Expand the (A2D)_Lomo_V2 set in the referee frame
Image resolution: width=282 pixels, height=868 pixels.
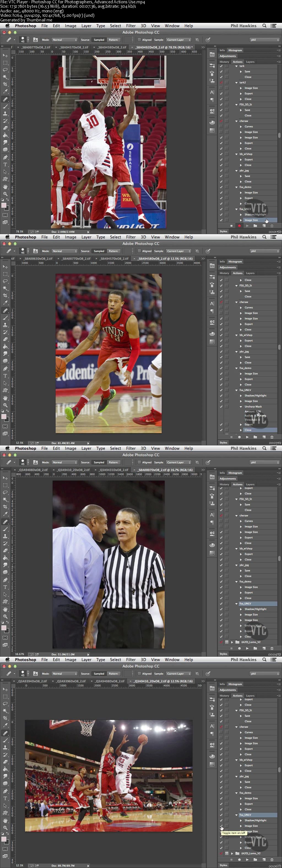232,642
